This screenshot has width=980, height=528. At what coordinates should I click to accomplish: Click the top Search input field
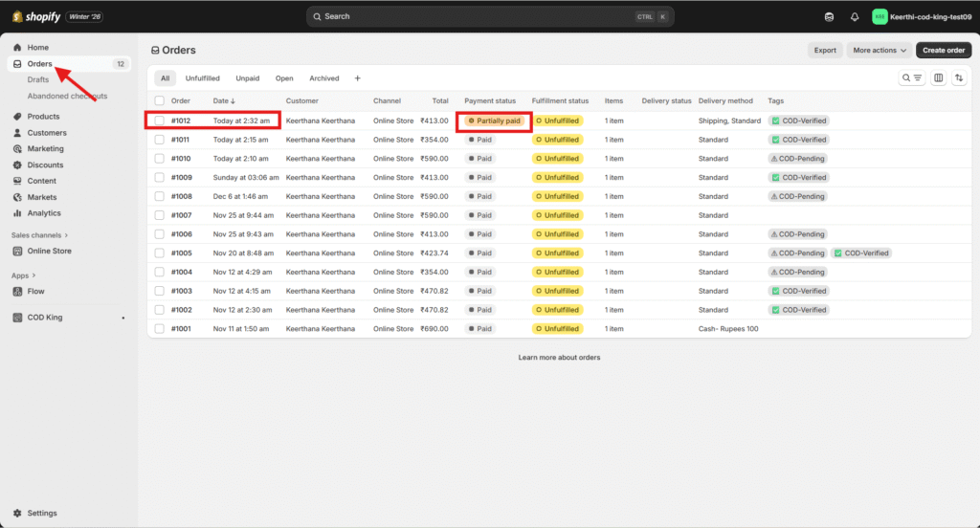pyautogui.click(x=479, y=16)
